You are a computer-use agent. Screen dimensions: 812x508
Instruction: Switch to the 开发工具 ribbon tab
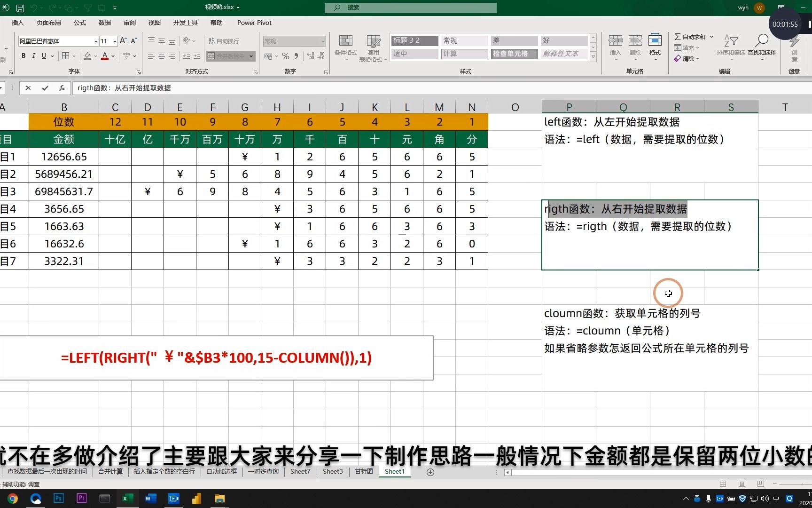(x=185, y=23)
